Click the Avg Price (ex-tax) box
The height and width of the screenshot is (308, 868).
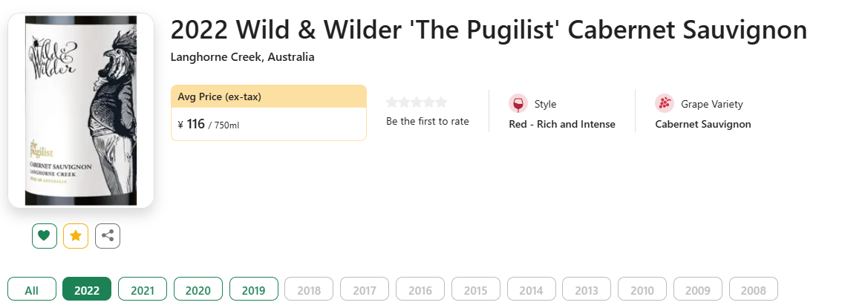268,112
